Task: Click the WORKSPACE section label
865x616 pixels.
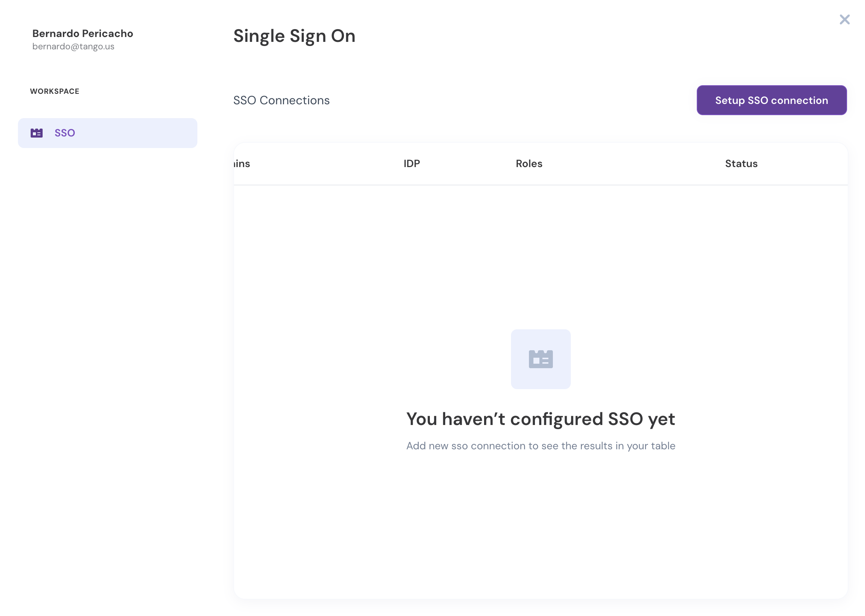Action: 55,91
